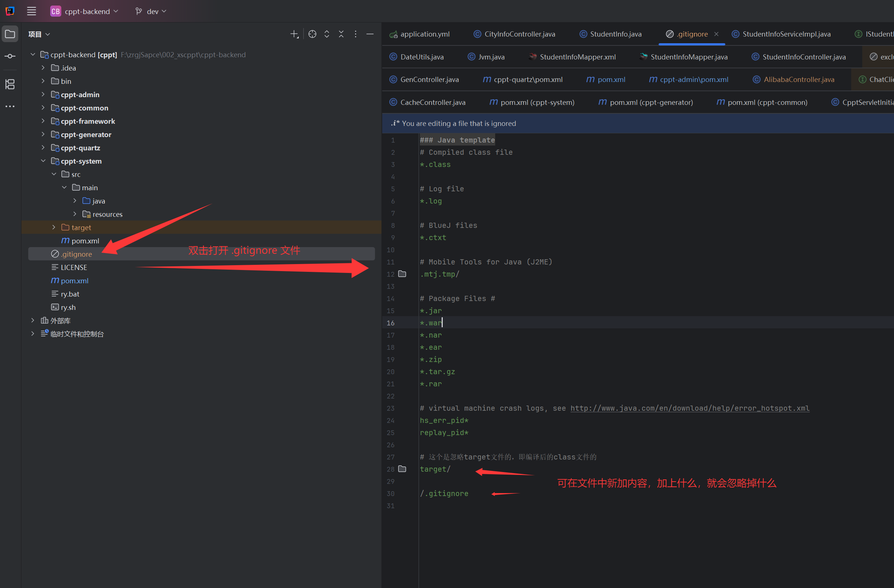Open the Structure tool window icon
Image resolution: width=894 pixels, height=588 pixels.
(x=10, y=85)
